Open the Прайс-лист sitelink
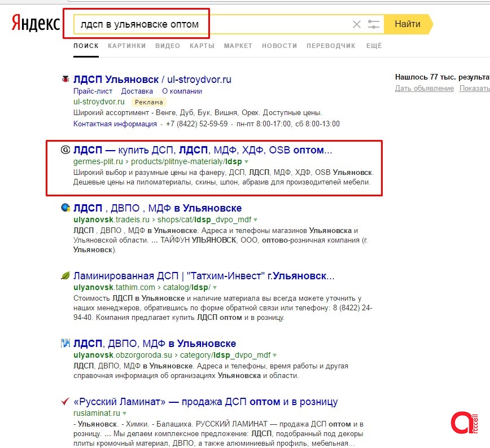Image resolution: width=490 pixels, height=448 pixels. tap(93, 91)
